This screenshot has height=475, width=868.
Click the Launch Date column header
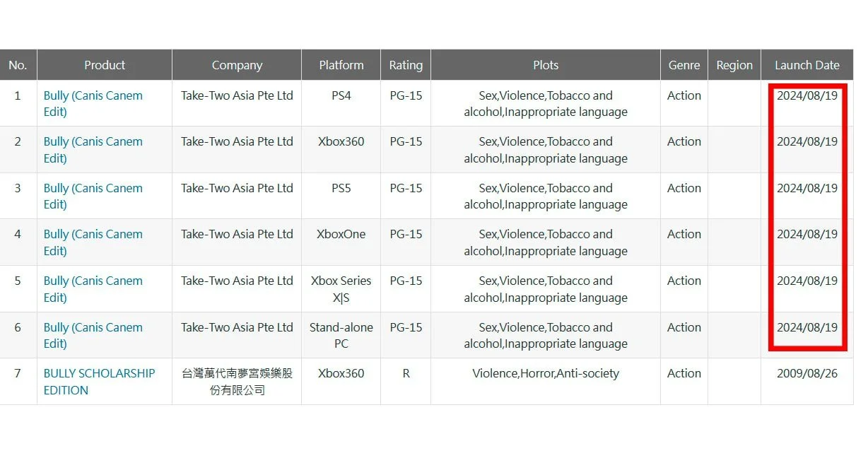(x=807, y=65)
